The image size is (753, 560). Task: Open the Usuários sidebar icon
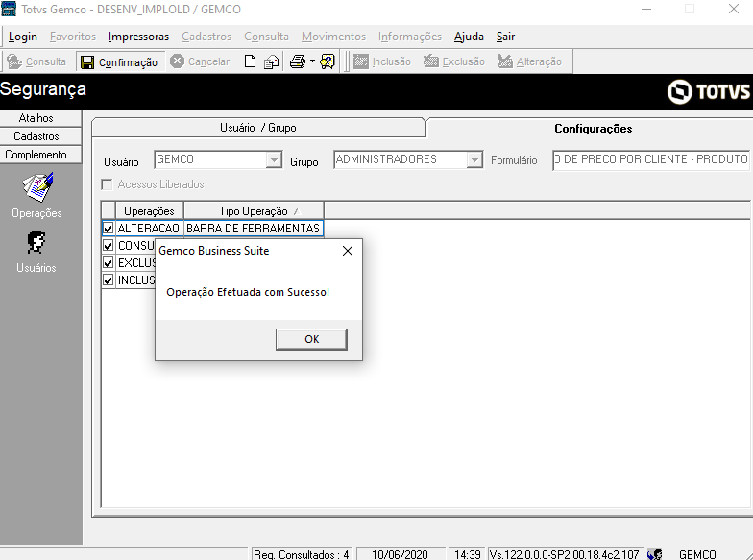[36, 242]
